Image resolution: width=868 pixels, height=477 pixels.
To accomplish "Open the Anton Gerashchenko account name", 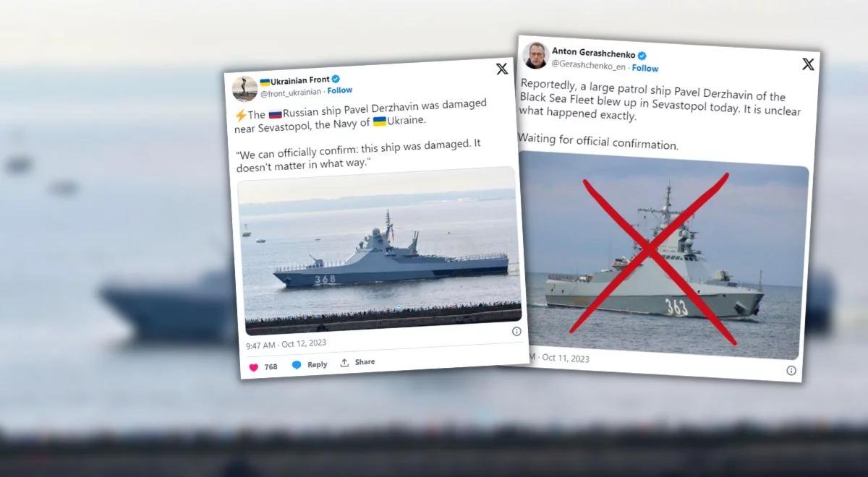I will click(x=593, y=53).
